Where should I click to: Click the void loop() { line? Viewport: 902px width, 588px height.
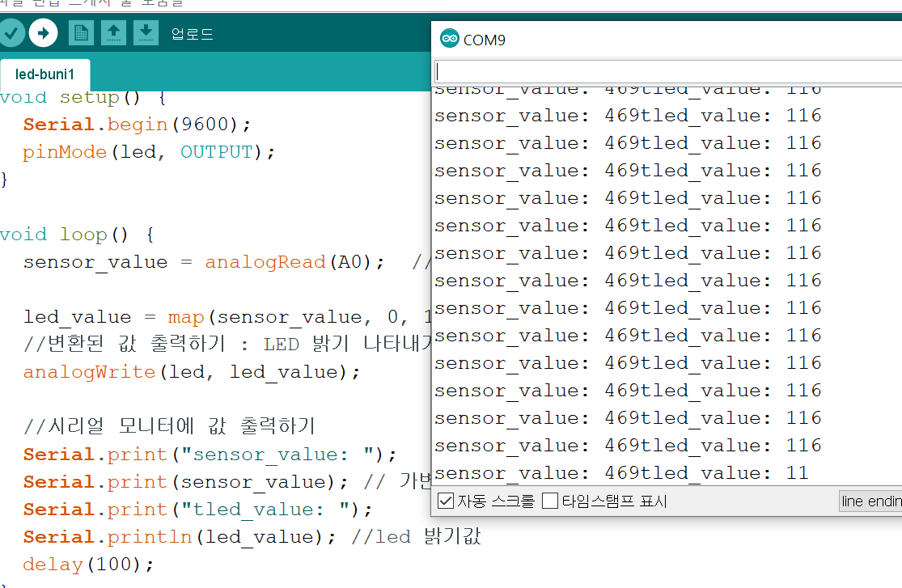pyautogui.click(x=77, y=235)
